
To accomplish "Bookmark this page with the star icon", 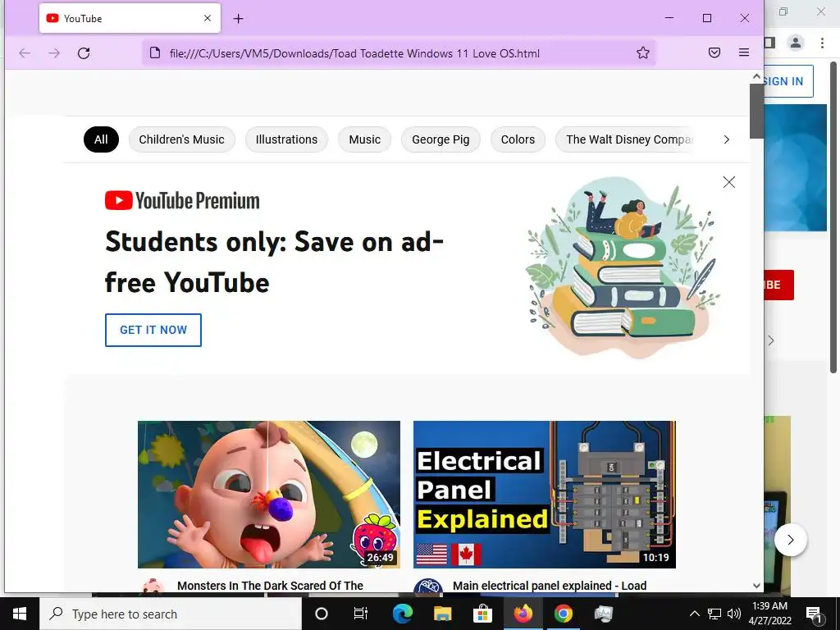I will click(643, 52).
